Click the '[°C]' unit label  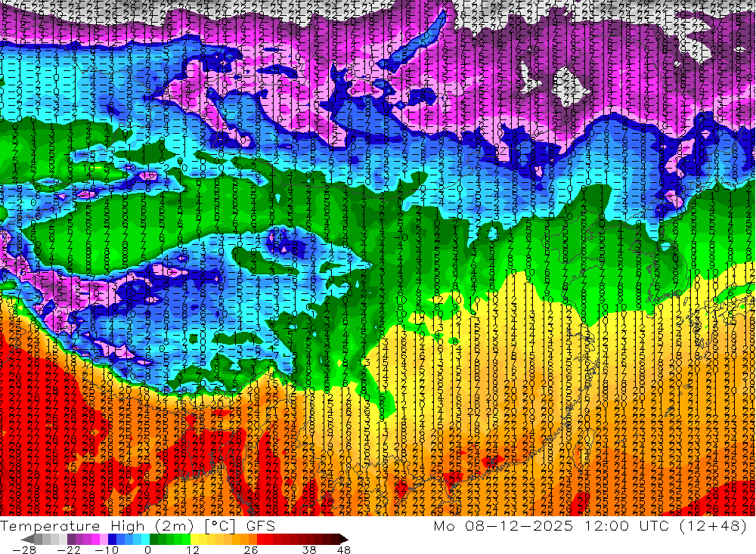pyautogui.click(x=220, y=526)
